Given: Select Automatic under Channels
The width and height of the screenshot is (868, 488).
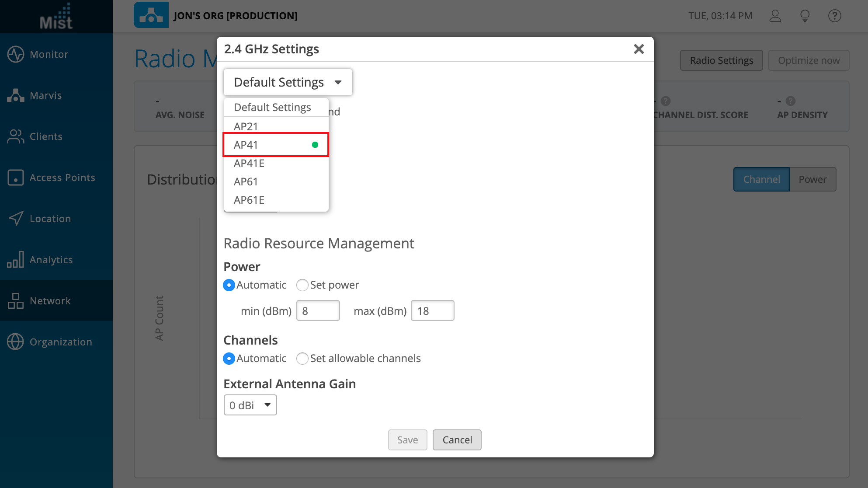Looking at the screenshot, I should (x=229, y=359).
